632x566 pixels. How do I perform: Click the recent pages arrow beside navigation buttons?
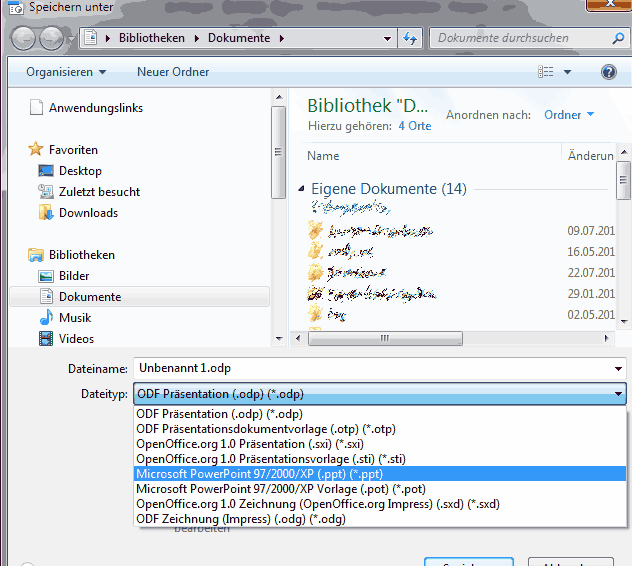click(71, 39)
